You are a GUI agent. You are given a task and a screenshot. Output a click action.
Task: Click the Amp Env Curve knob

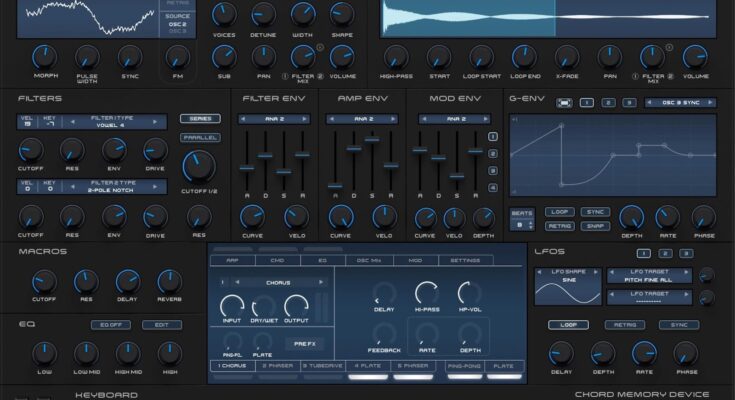coord(340,215)
